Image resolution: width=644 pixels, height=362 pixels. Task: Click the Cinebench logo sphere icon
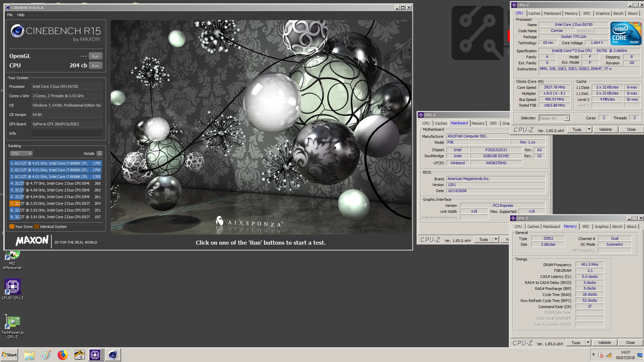17,31
